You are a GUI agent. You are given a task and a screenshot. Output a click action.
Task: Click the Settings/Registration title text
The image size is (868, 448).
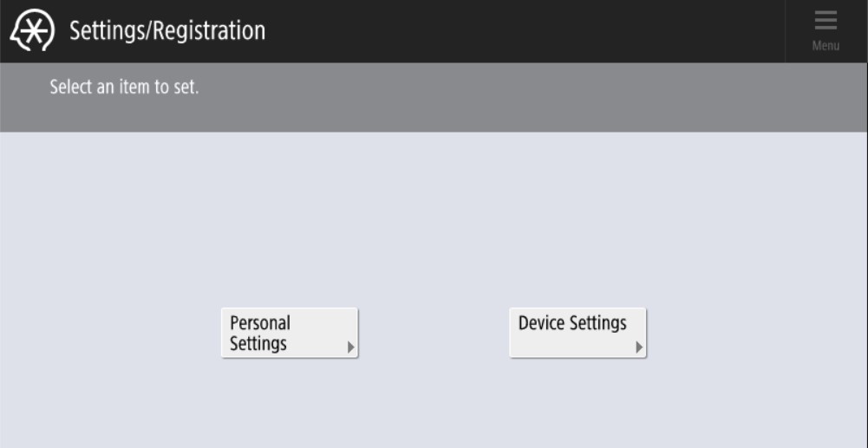[167, 31]
